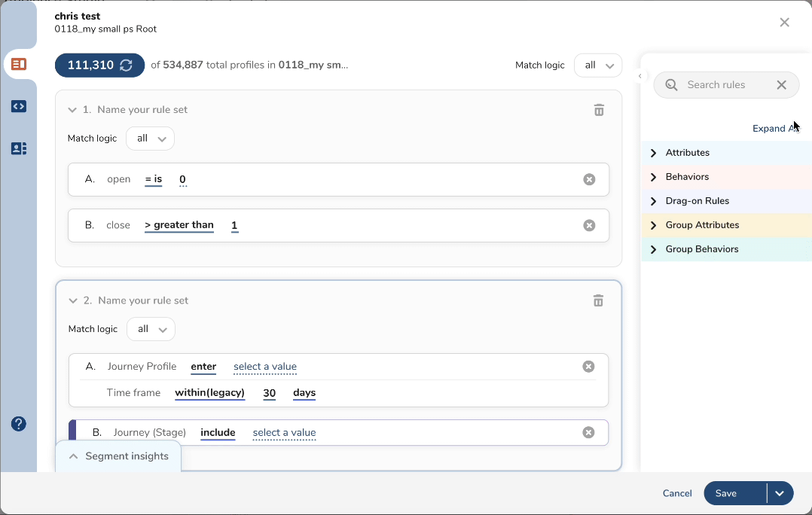This screenshot has width=812, height=515.
Task: Open Match logic dropdown in rule set 1
Action: tap(150, 139)
